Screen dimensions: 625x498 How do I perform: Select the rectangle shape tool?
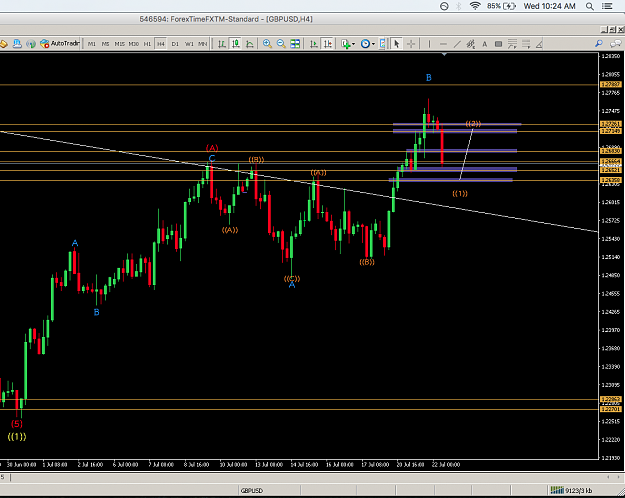(x=498, y=44)
